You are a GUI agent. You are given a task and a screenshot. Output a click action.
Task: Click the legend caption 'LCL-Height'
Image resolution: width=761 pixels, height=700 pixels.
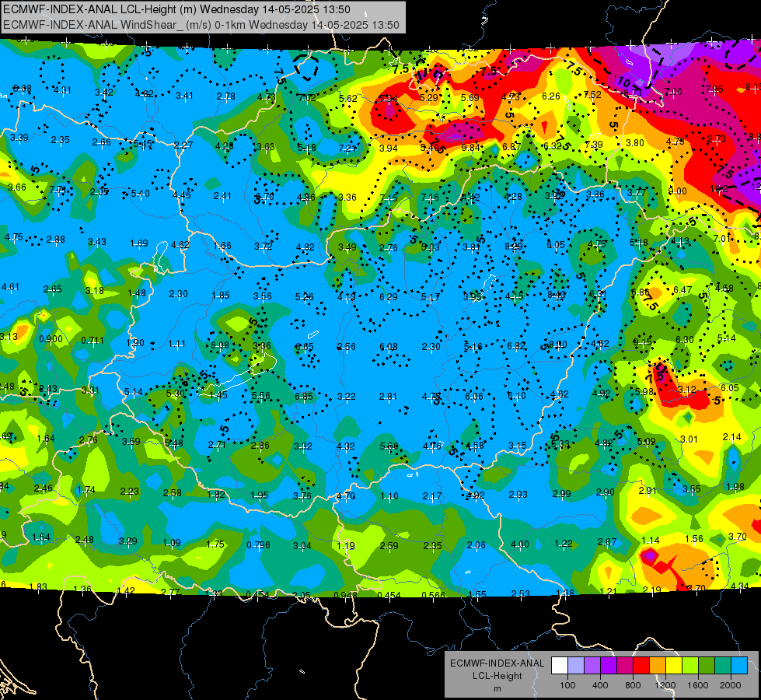click(497, 676)
